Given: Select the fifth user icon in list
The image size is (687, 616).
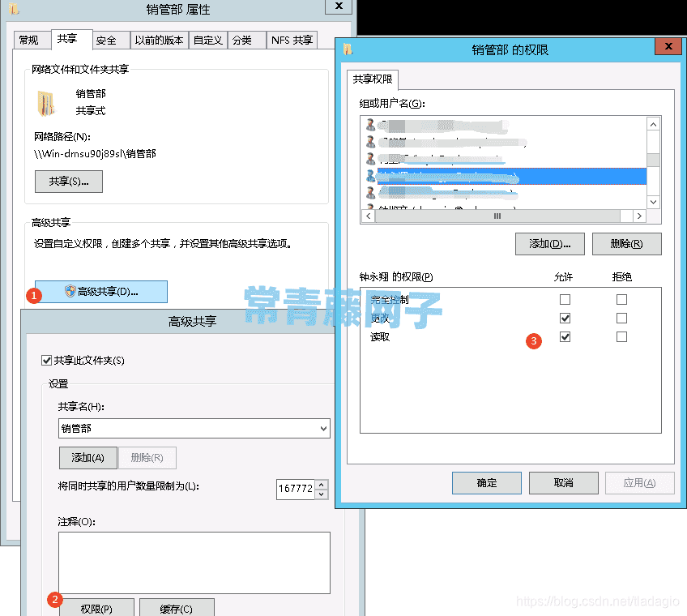Looking at the screenshot, I should (371, 192).
